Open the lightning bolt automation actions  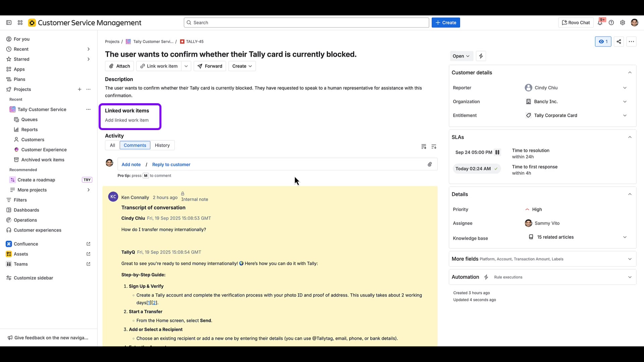pyautogui.click(x=481, y=56)
